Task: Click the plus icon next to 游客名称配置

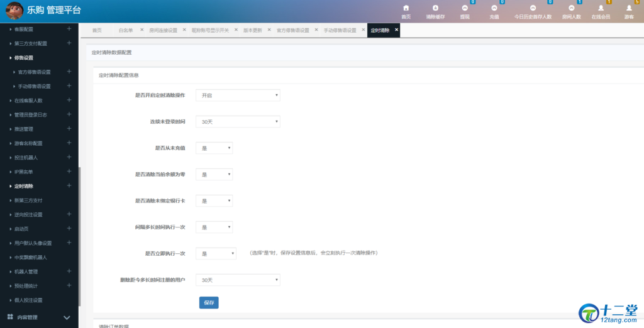Action: [x=69, y=143]
